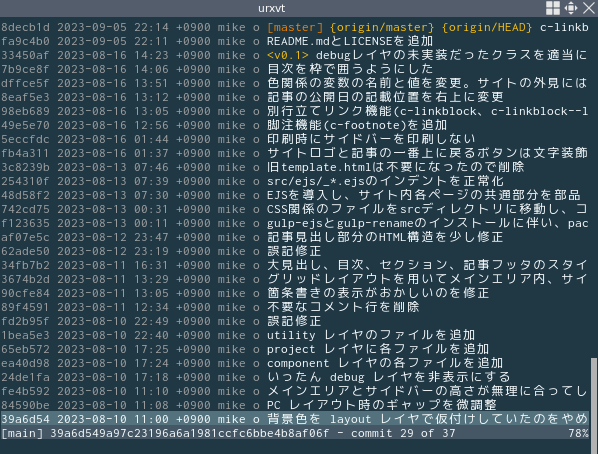
Task: Click the {origin/HEAD} ref label
Action: [x=487, y=27]
